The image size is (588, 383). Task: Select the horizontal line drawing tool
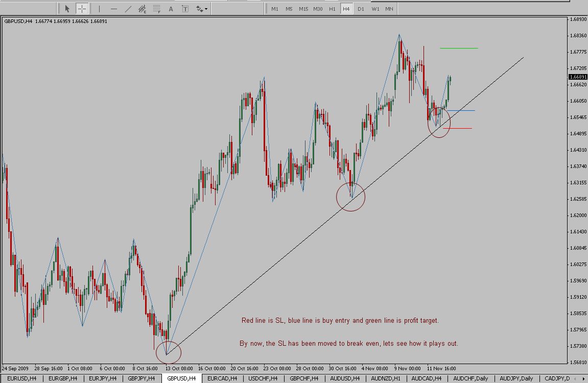pyautogui.click(x=113, y=9)
